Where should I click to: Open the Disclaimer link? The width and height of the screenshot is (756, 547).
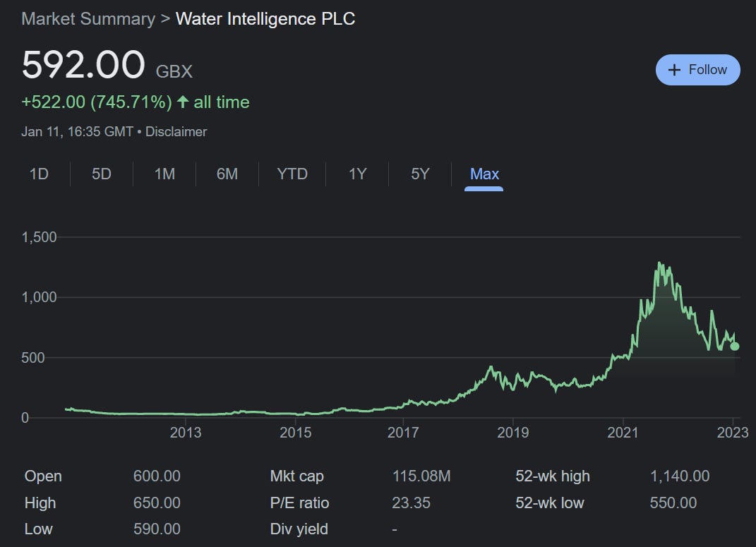click(x=176, y=131)
